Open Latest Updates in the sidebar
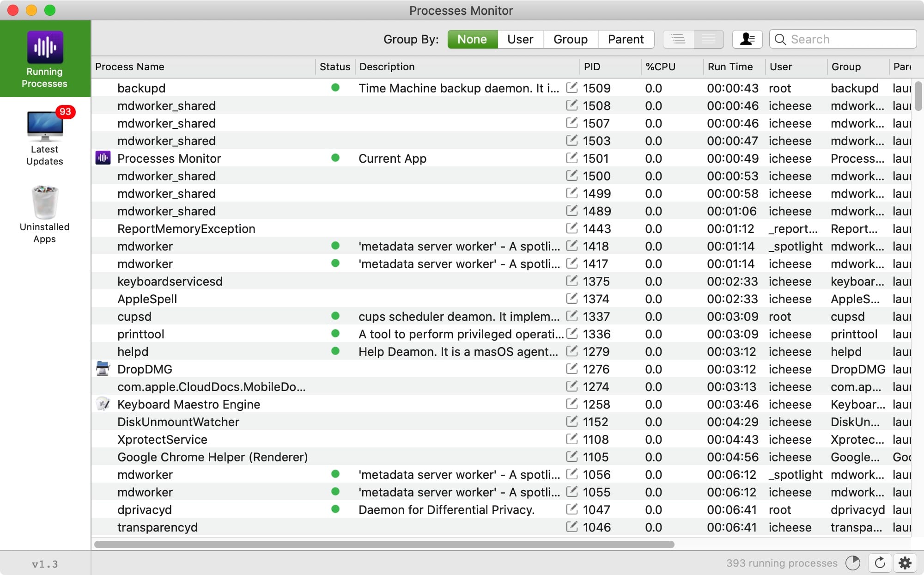The height and width of the screenshot is (575, 924). (x=45, y=138)
